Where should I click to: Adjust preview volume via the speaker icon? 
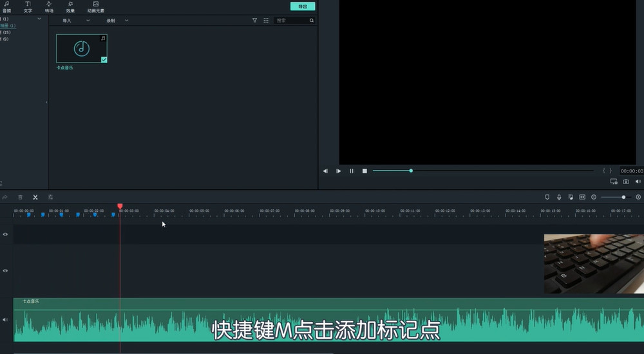point(638,182)
